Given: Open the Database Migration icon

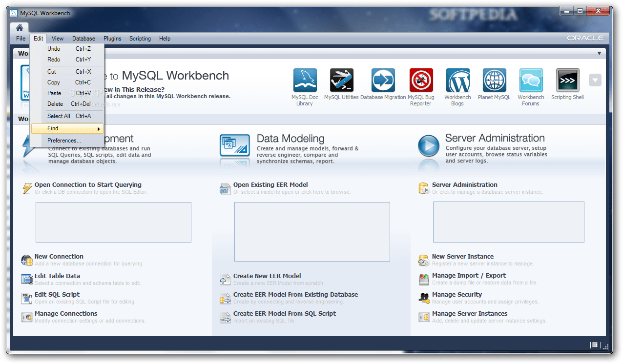Looking at the screenshot, I should 383,80.
